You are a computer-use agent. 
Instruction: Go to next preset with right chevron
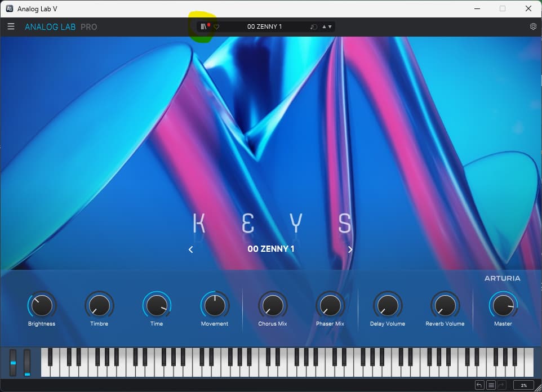click(x=350, y=250)
